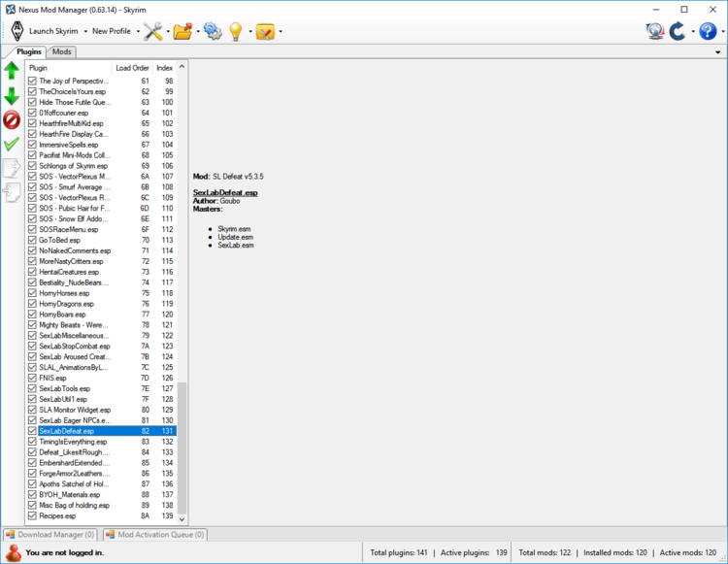The height and width of the screenshot is (564, 728).
Task: Expand the help icon dropdown arrow
Action: [x=723, y=32]
